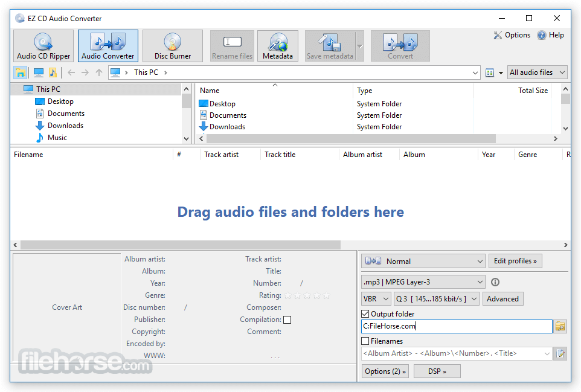Enable the Filenames checkbox

coord(365,341)
